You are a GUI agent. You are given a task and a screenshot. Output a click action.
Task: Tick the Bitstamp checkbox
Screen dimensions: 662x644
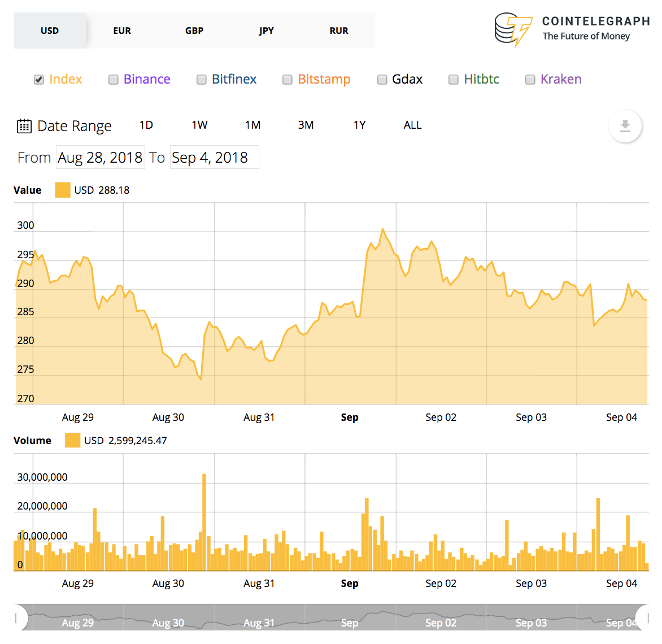[x=287, y=80]
